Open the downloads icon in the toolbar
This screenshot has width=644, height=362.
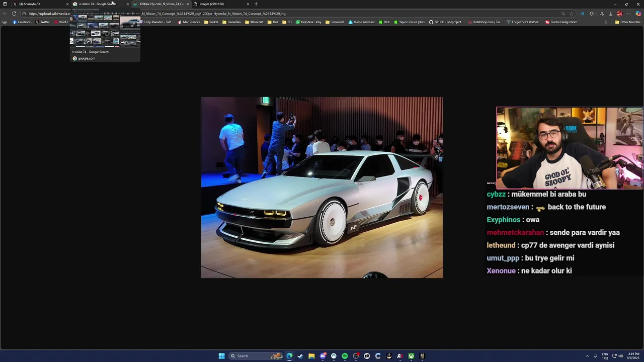click(611, 14)
